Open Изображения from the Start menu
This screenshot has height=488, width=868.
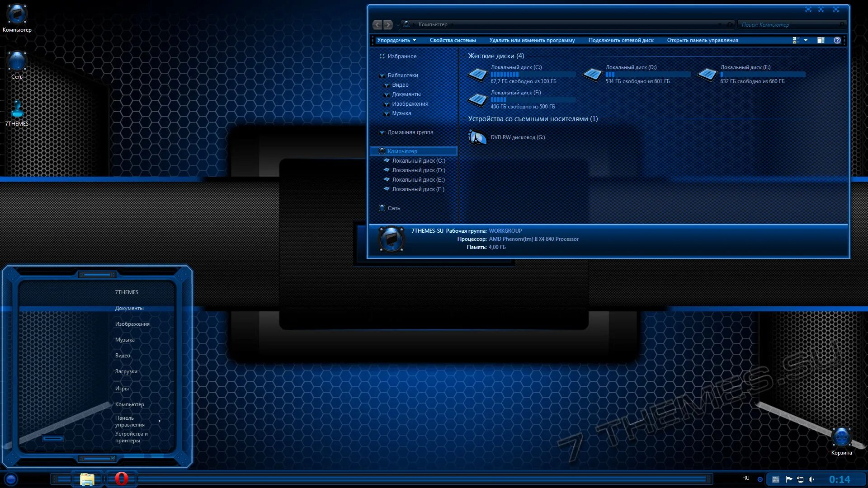pos(132,324)
